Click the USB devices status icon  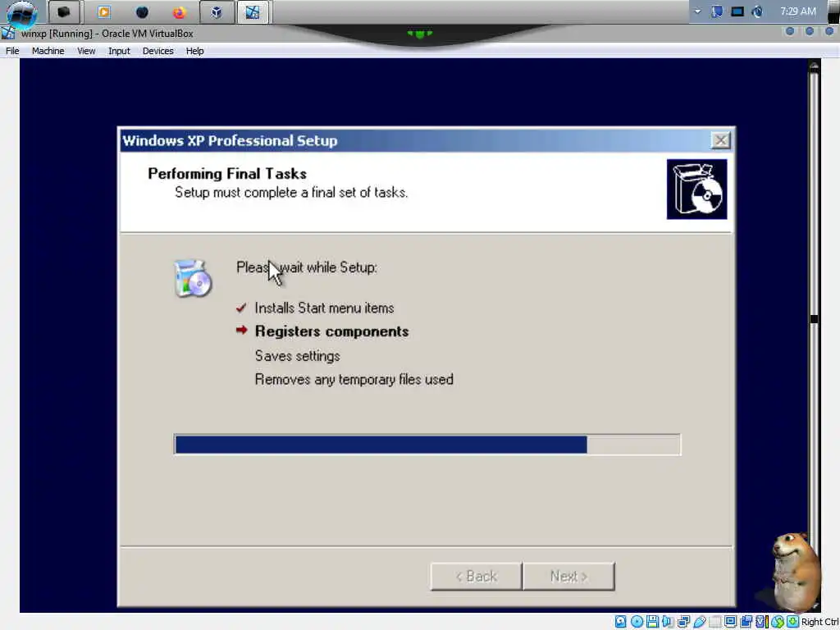700,622
